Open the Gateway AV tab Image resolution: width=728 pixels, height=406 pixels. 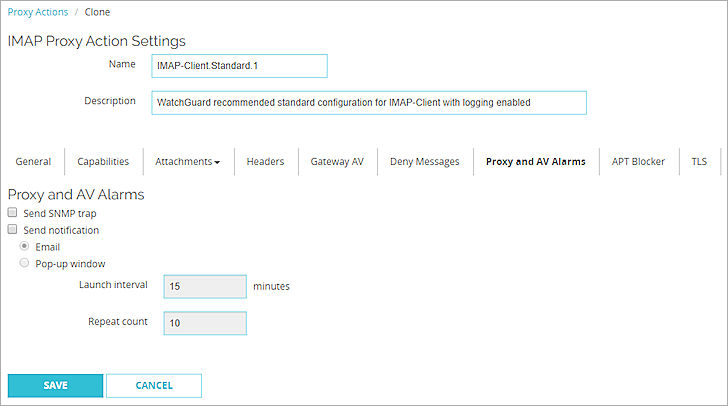[x=336, y=161]
